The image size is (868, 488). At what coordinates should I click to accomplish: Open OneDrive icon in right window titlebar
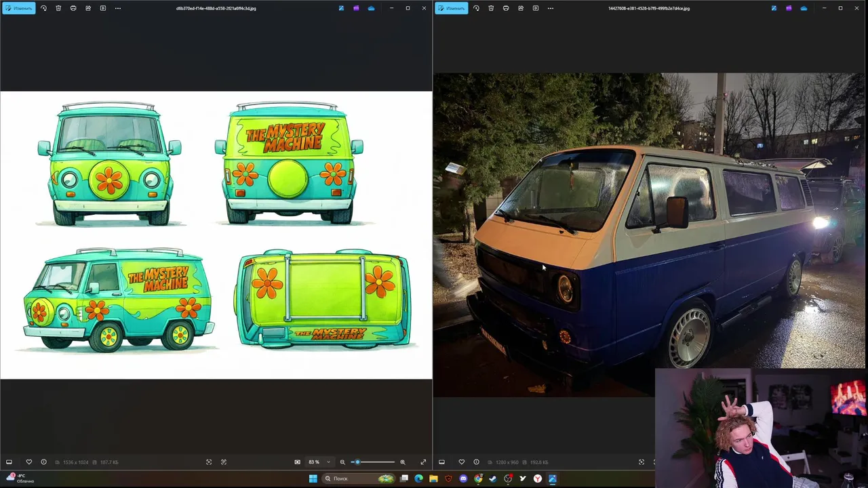[x=804, y=8]
